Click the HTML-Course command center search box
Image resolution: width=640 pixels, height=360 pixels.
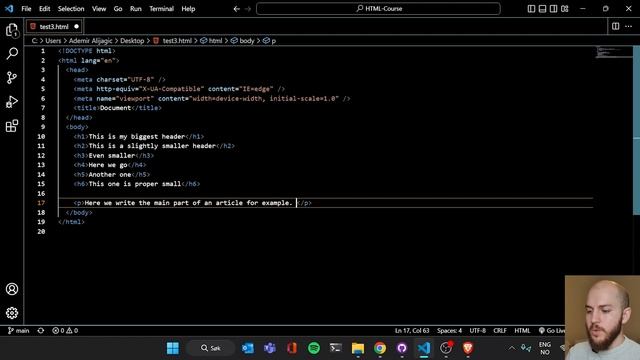point(378,9)
